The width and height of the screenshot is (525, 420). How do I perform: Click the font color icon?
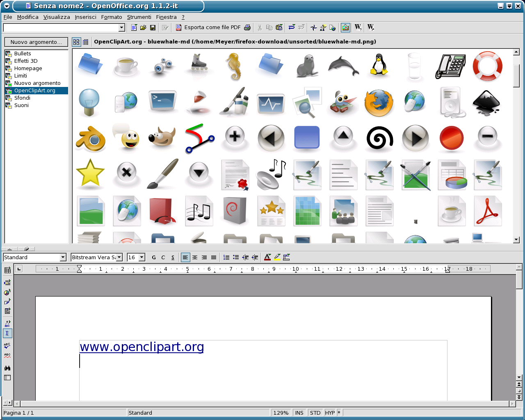[267, 257]
